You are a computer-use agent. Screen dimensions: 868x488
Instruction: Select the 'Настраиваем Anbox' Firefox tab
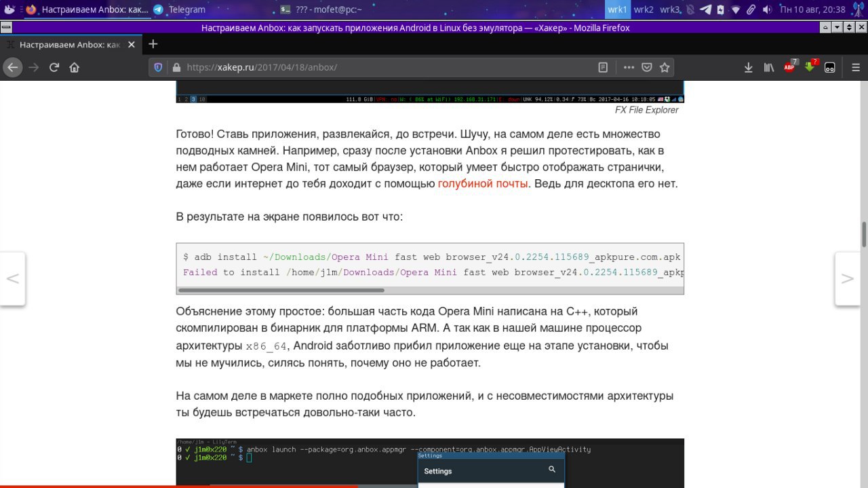click(71, 44)
